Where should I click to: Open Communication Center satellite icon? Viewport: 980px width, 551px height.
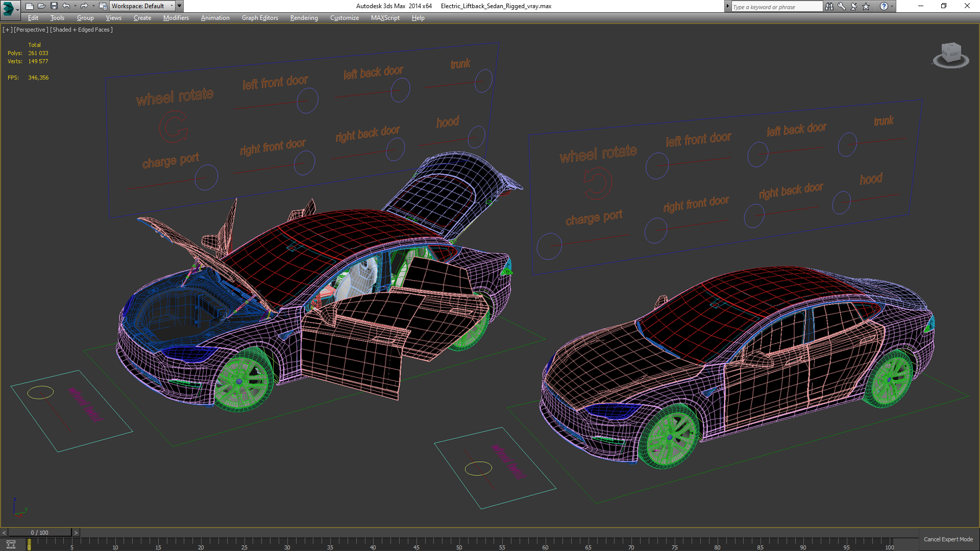[x=854, y=6]
